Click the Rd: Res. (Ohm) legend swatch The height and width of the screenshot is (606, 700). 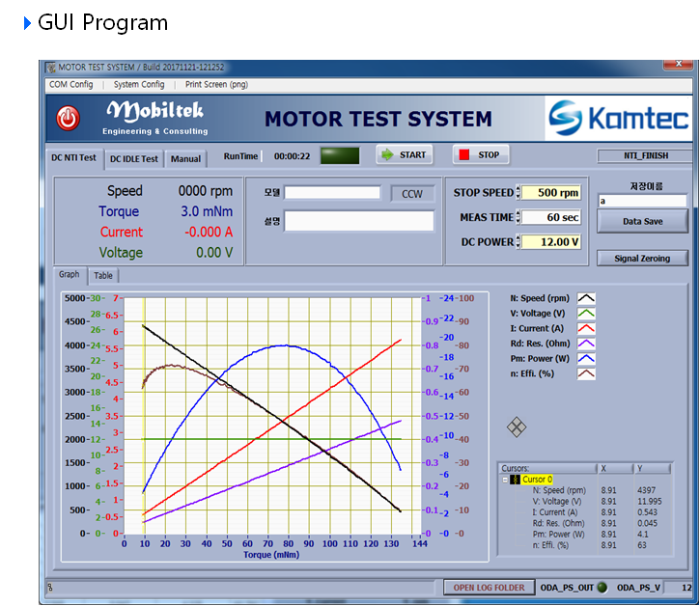click(x=586, y=344)
